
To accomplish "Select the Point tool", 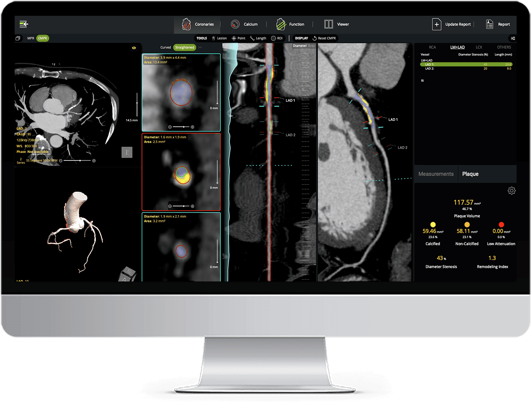I will tap(238, 38).
